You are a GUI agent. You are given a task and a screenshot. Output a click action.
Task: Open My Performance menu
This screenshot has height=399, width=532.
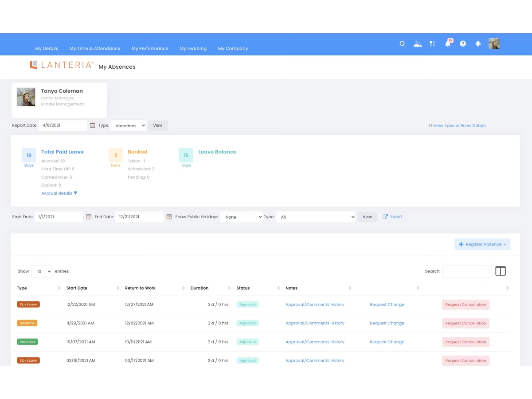point(150,49)
